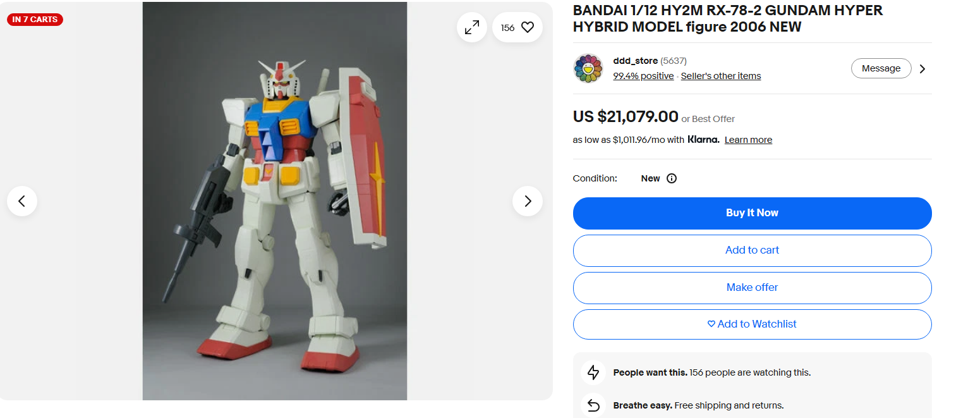Viewport: 980px width, 418px height.
Task: Click the Buy It Now button
Action: coord(752,213)
